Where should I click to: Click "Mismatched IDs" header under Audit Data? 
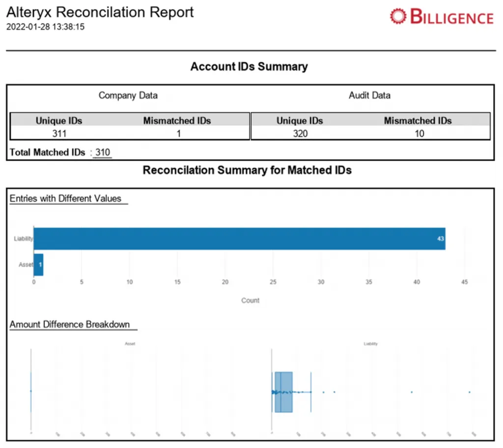[418, 121]
